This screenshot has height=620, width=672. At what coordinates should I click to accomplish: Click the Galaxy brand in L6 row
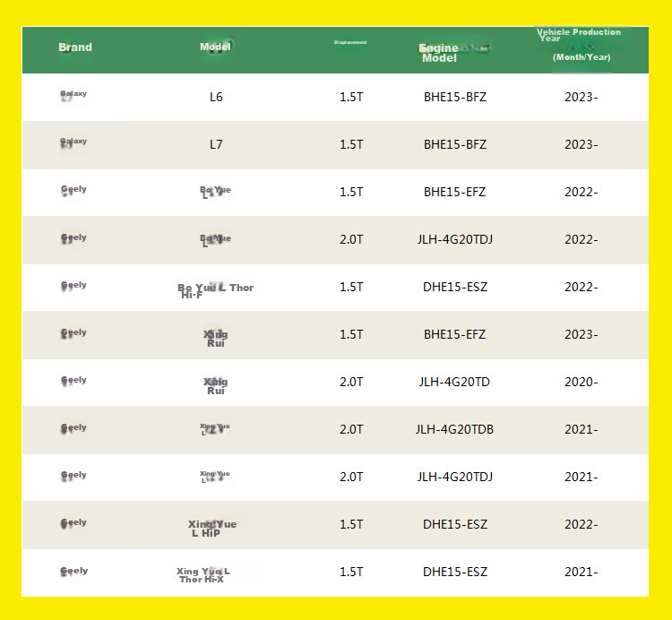coord(73,95)
